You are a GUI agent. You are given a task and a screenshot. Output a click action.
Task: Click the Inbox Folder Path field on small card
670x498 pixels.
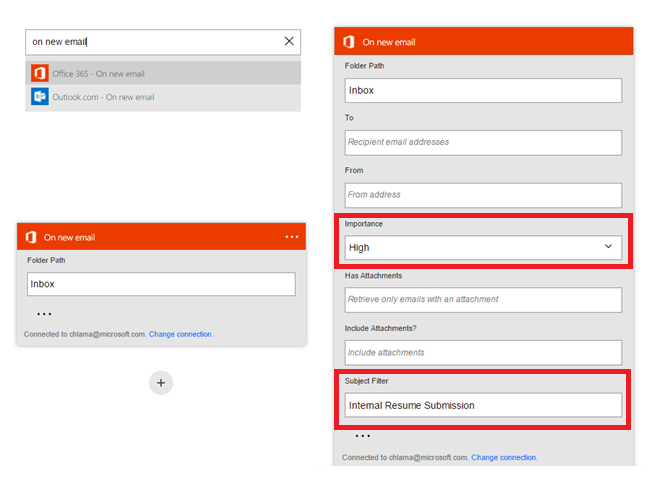click(x=160, y=284)
